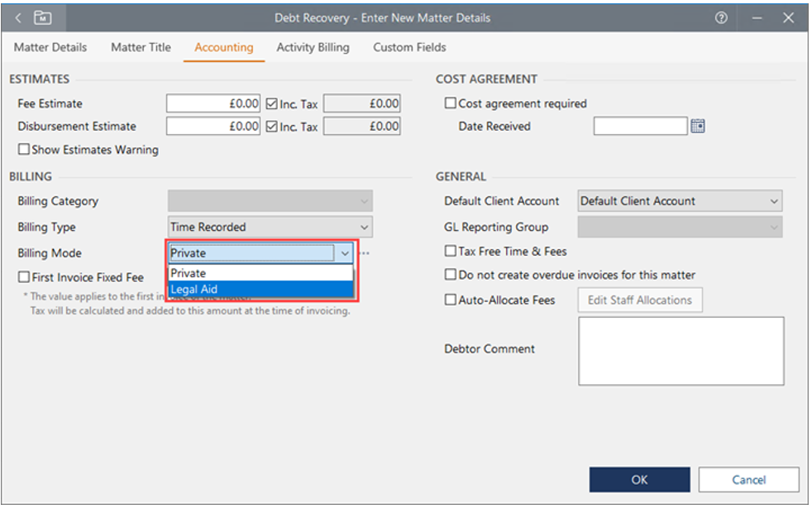Choose Legal Aid from Billing Mode list
The height and width of the screenshot is (509, 812).
click(260, 290)
